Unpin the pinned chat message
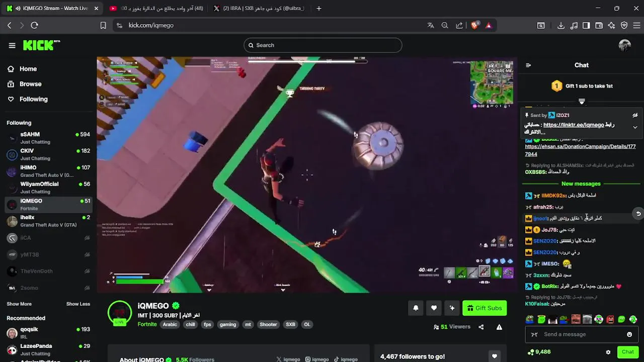This screenshot has height=362, width=644. pyautogui.click(x=635, y=115)
